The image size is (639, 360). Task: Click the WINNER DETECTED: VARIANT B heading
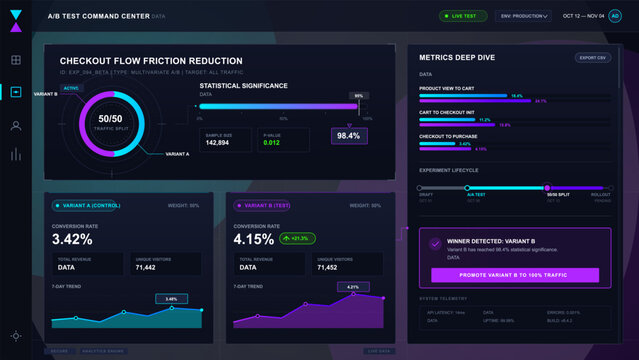point(491,241)
